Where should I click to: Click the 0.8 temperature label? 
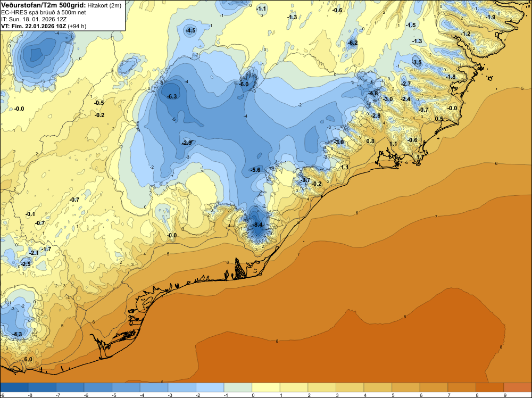click(x=370, y=141)
